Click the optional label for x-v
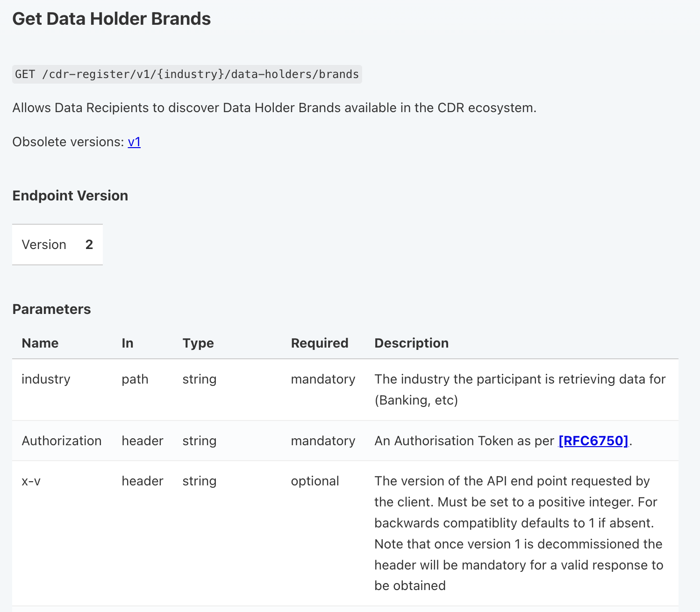Screen dimensions: 700x612 click(x=315, y=481)
